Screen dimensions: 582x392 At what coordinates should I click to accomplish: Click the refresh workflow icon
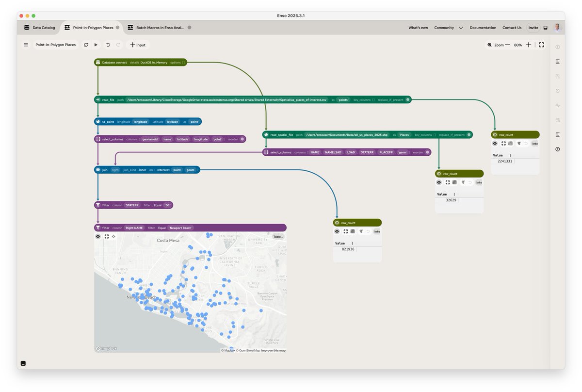pos(86,45)
